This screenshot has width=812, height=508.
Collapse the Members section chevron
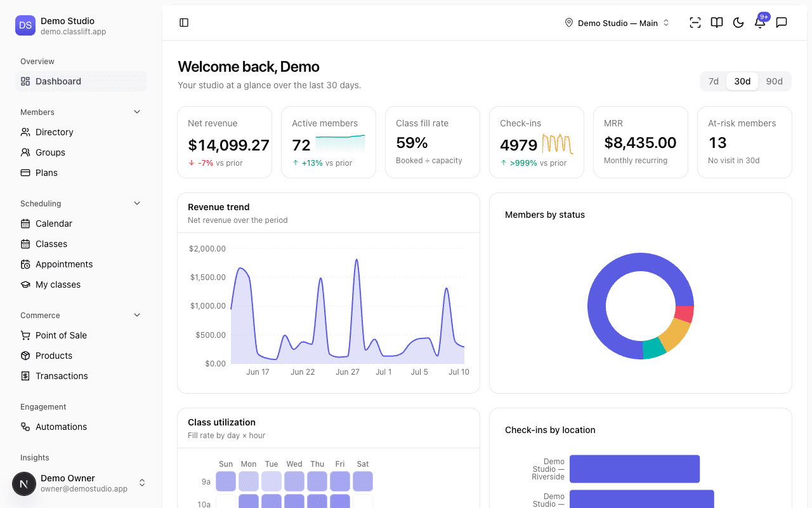point(137,112)
